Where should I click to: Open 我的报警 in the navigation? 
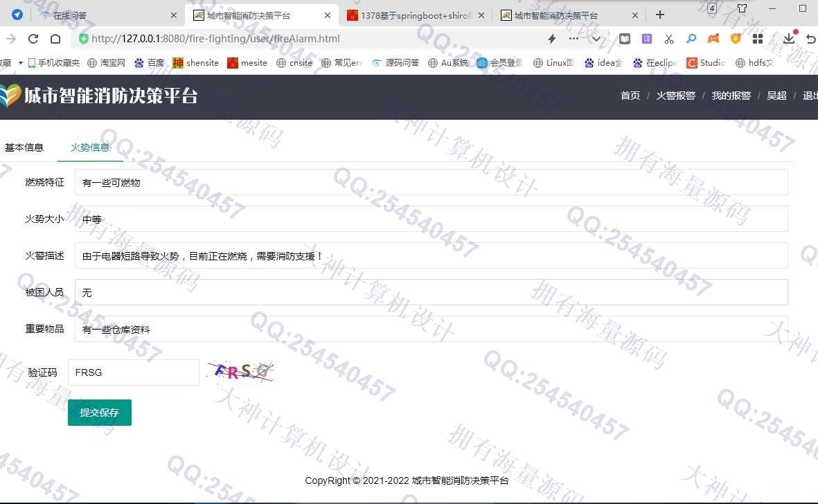click(731, 96)
